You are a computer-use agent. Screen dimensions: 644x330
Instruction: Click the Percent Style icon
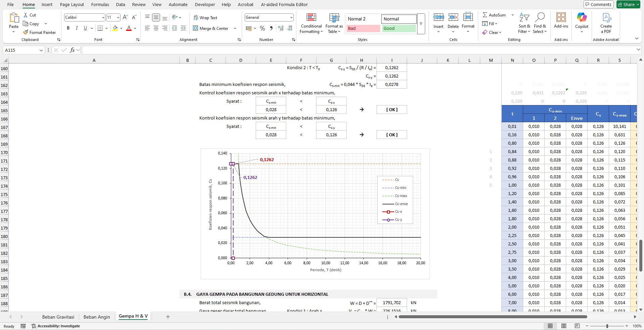262,29
